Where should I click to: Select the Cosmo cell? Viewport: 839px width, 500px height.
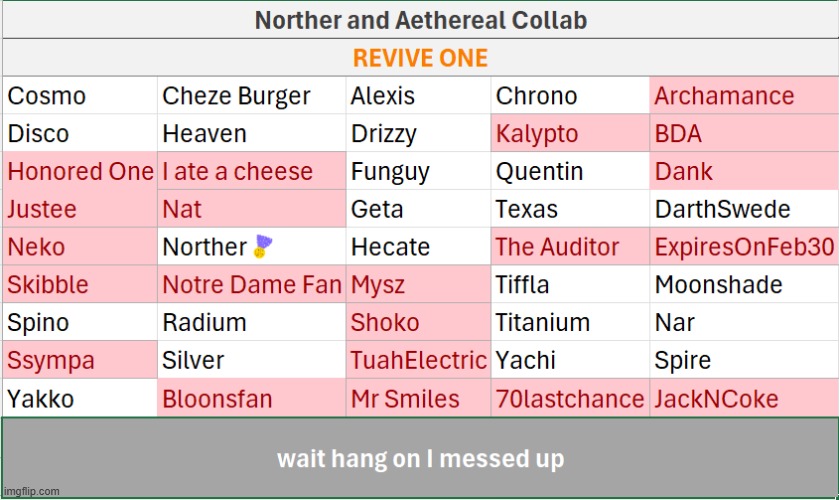point(80,96)
